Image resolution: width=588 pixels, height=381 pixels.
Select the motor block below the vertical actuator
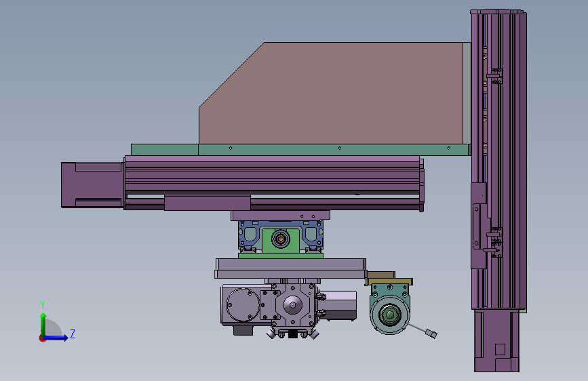pos(497,340)
